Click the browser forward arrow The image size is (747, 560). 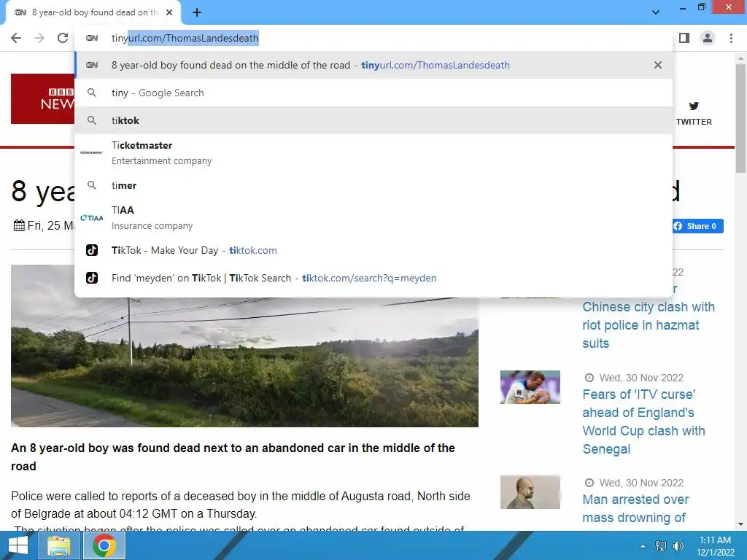[39, 38]
